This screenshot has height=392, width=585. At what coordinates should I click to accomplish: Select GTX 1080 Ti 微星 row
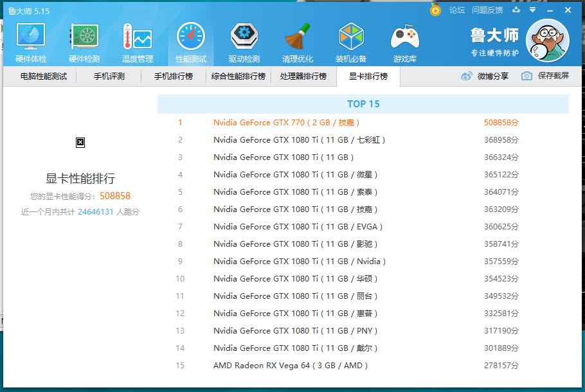click(x=363, y=175)
